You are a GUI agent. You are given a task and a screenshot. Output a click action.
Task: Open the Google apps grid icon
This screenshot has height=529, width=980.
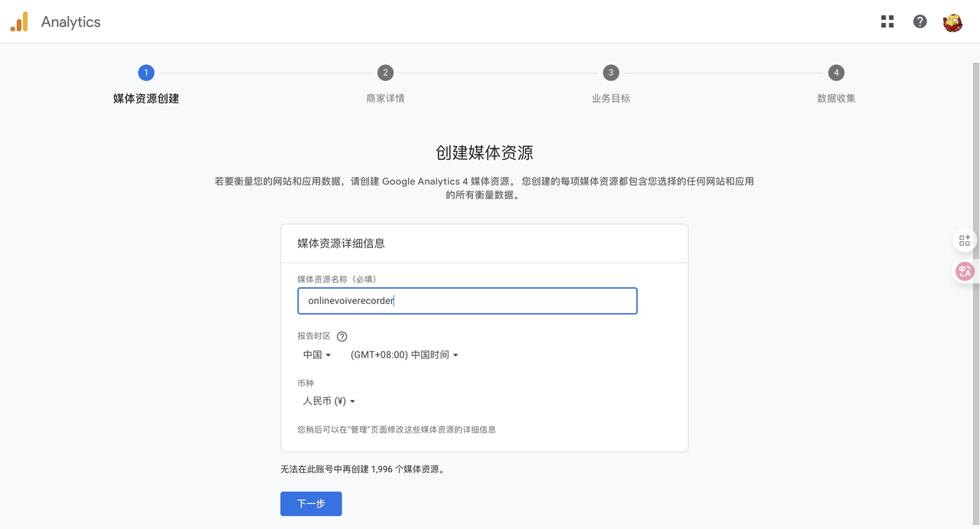887,21
